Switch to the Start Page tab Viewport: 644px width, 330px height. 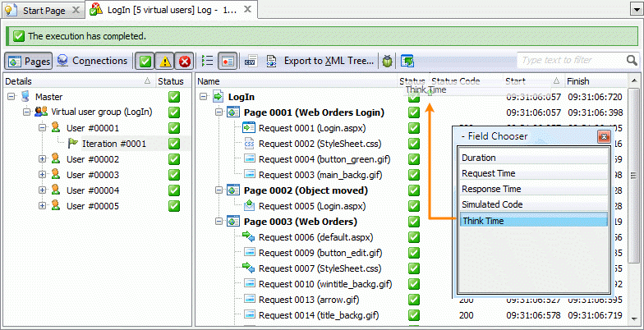pos(43,10)
